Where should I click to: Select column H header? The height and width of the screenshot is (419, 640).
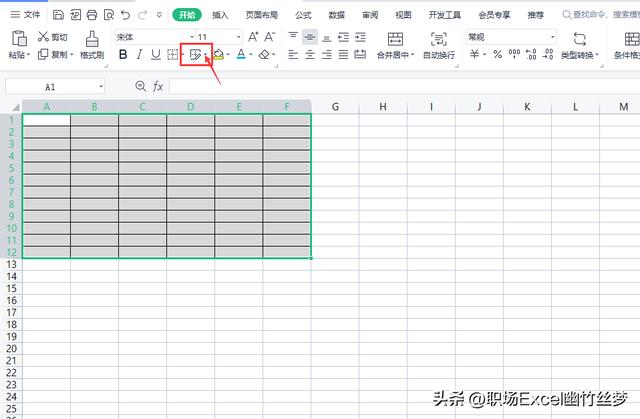(383, 107)
